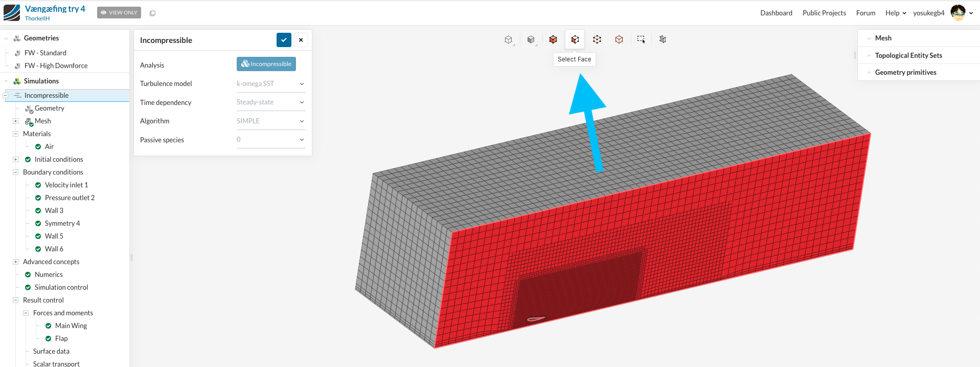The width and height of the screenshot is (980, 367).
Task: Click the green check beside Numerics
Action: click(28, 275)
